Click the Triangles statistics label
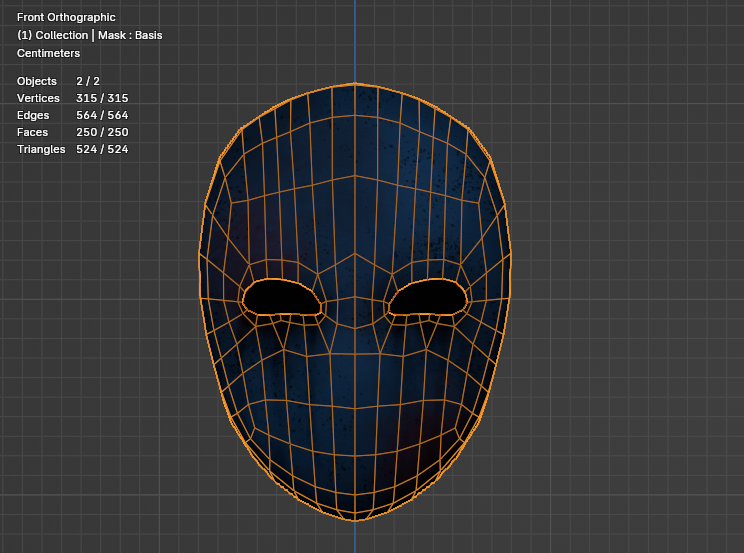The height and width of the screenshot is (553, 744). 41,149
